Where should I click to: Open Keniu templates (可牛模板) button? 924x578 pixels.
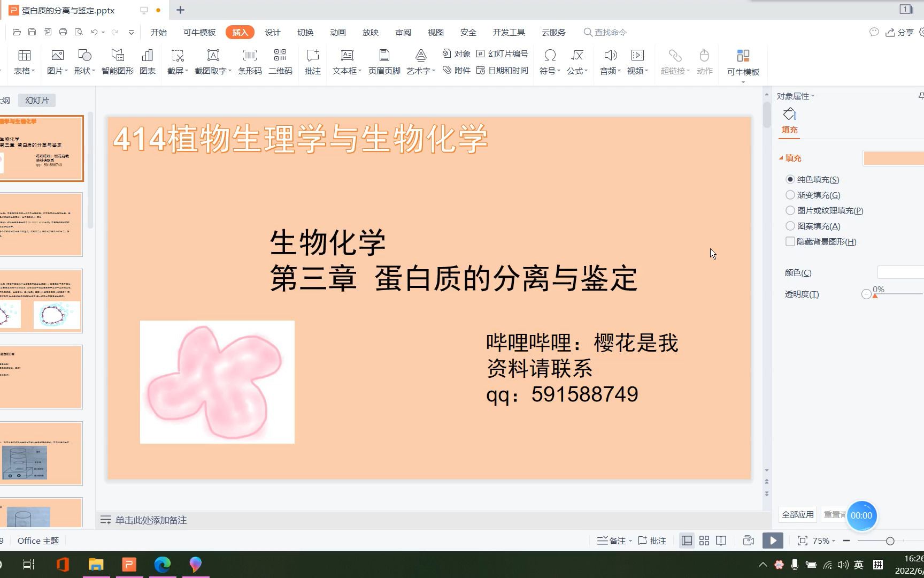point(743,62)
